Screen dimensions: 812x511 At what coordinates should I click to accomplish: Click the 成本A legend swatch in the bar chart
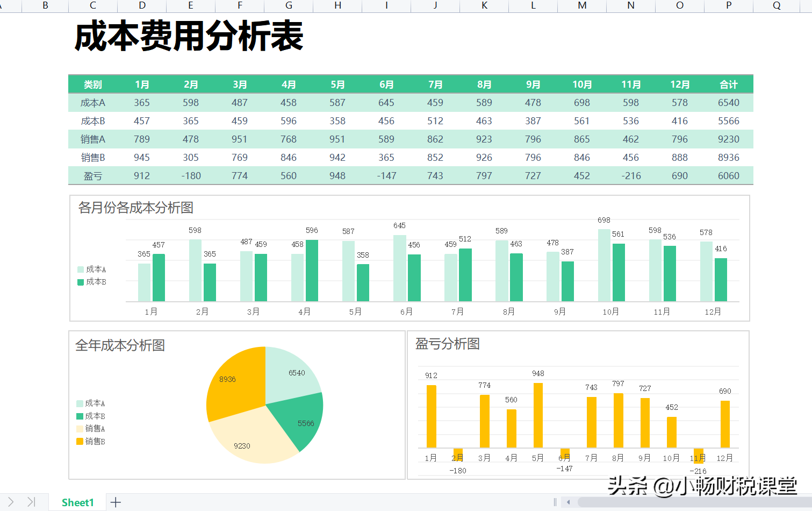point(80,269)
